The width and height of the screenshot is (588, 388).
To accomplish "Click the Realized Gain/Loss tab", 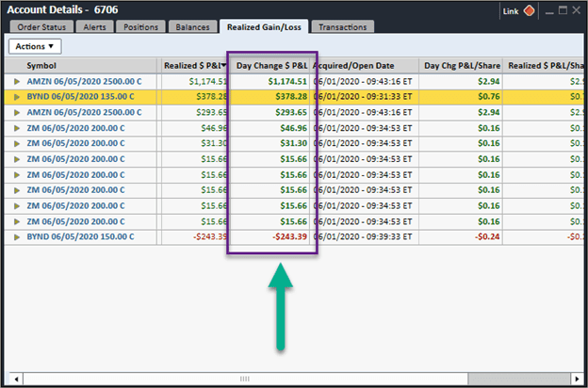I will tap(264, 27).
